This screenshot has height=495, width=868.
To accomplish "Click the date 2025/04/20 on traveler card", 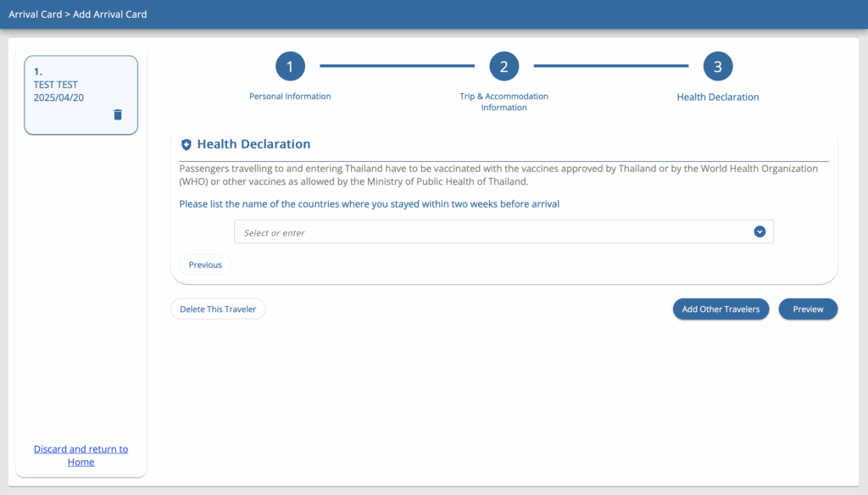I will [58, 97].
